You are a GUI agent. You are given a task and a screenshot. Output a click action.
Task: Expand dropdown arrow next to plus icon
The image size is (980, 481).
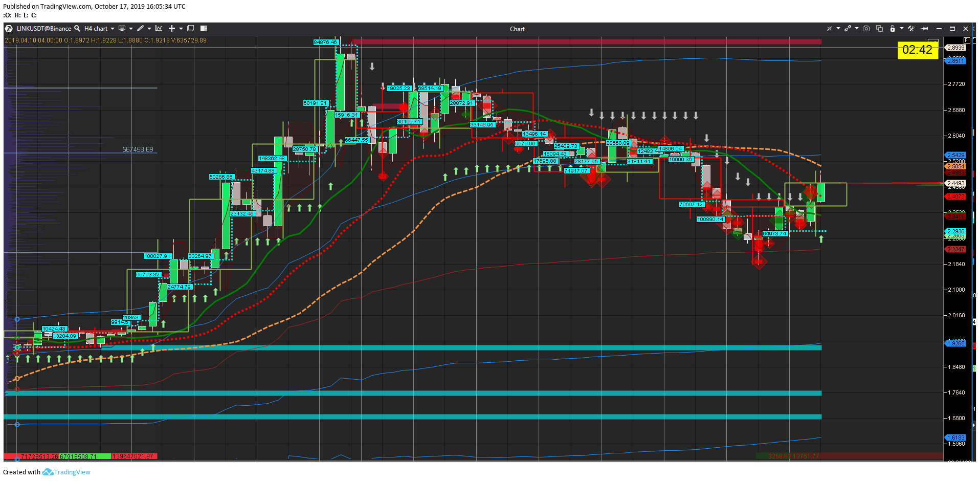(181, 29)
